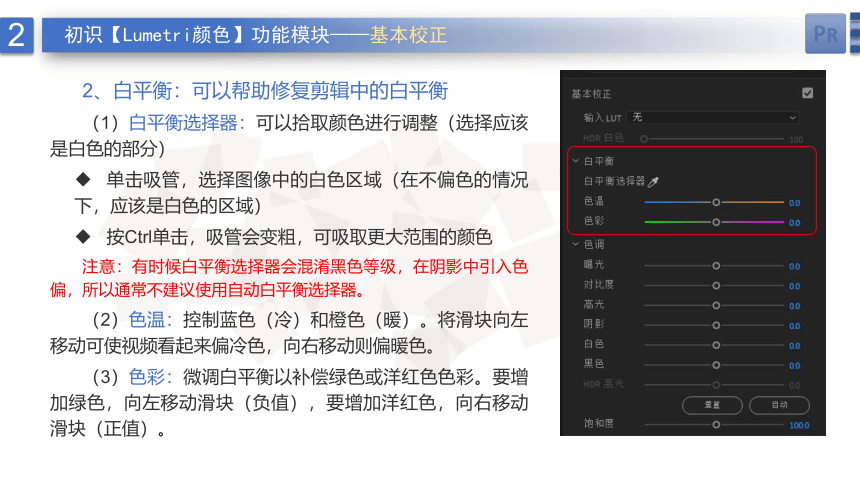Click the 饱和度 slider handle

(x=716, y=425)
